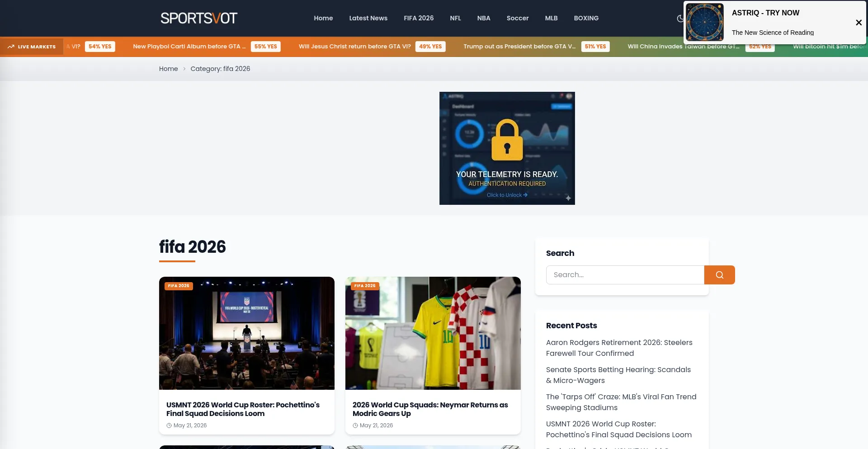Click FIFA 2026 tag on Neymar article
The width and height of the screenshot is (868, 449).
(x=365, y=286)
